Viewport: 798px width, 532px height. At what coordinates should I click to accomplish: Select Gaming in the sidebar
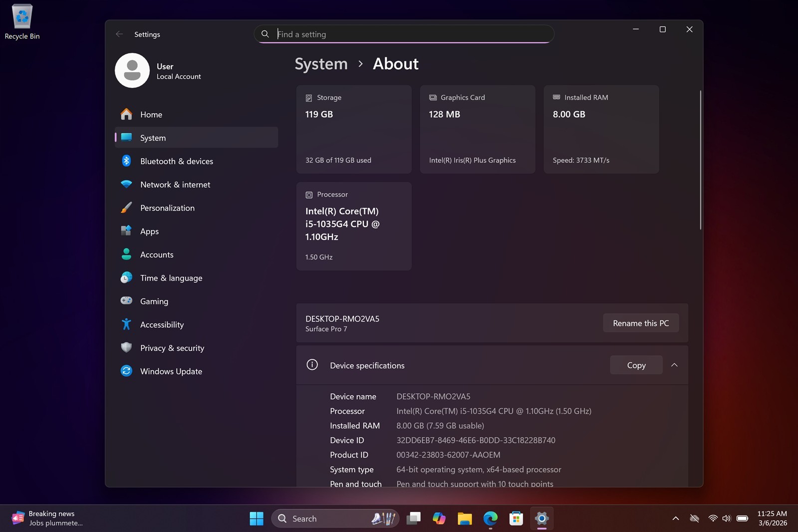[x=197, y=301]
